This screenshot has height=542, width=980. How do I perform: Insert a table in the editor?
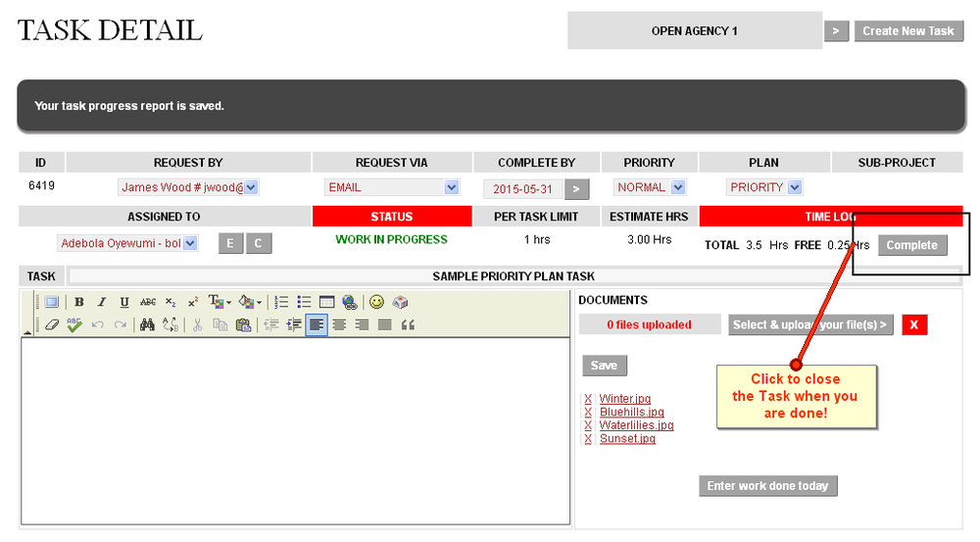pos(327,303)
